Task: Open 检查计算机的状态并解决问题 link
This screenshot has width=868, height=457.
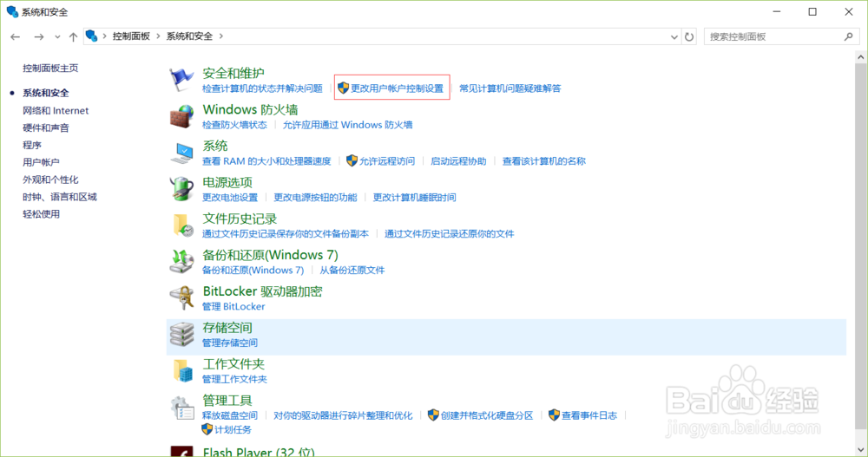Action: pyautogui.click(x=262, y=88)
